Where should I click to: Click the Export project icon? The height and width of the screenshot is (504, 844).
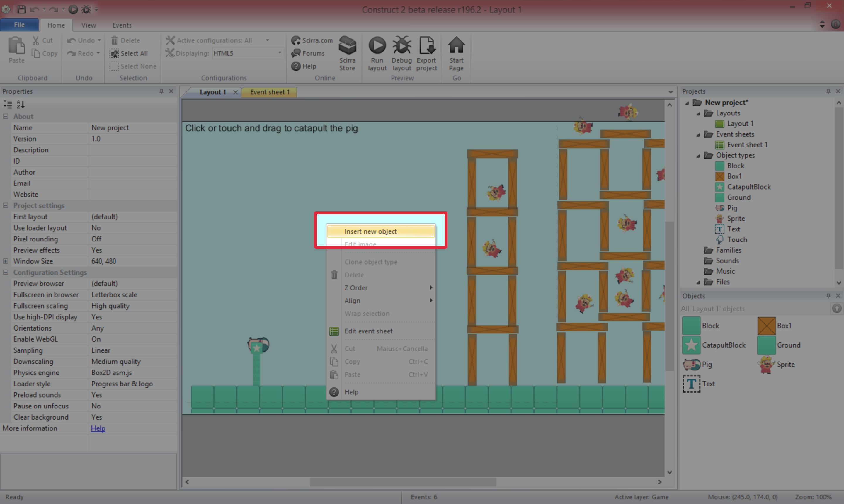click(427, 45)
